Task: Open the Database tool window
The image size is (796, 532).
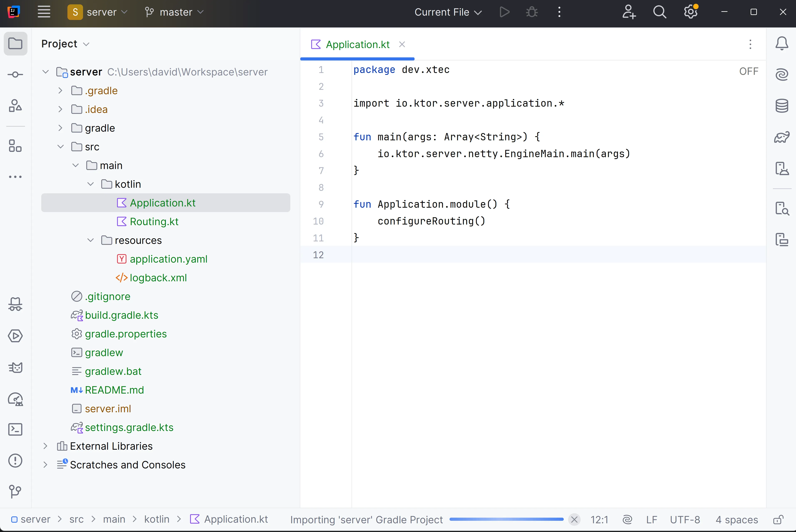Action: point(782,106)
